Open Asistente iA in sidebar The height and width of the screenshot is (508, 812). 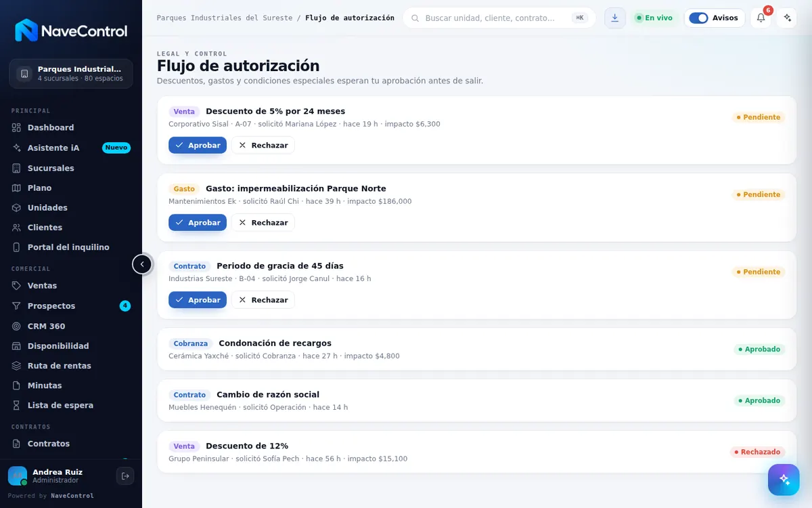click(71, 148)
